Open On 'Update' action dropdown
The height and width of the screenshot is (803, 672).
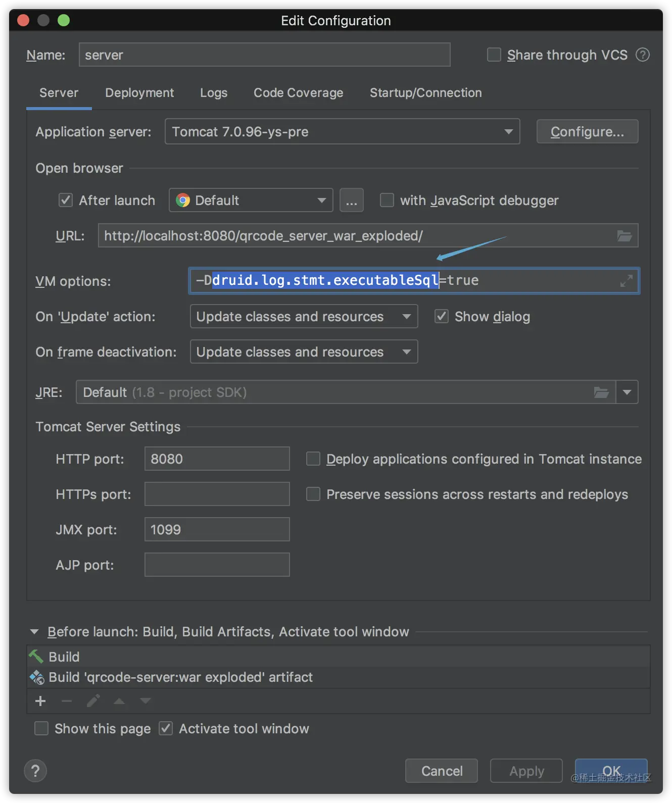(304, 316)
